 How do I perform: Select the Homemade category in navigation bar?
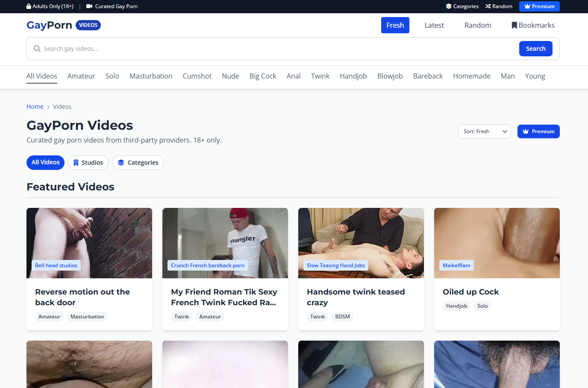pos(471,76)
